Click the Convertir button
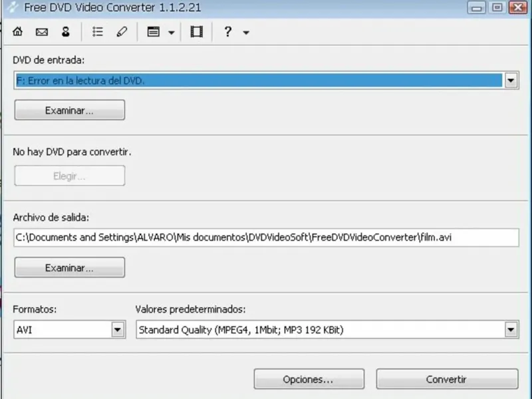 coord(447,379)
